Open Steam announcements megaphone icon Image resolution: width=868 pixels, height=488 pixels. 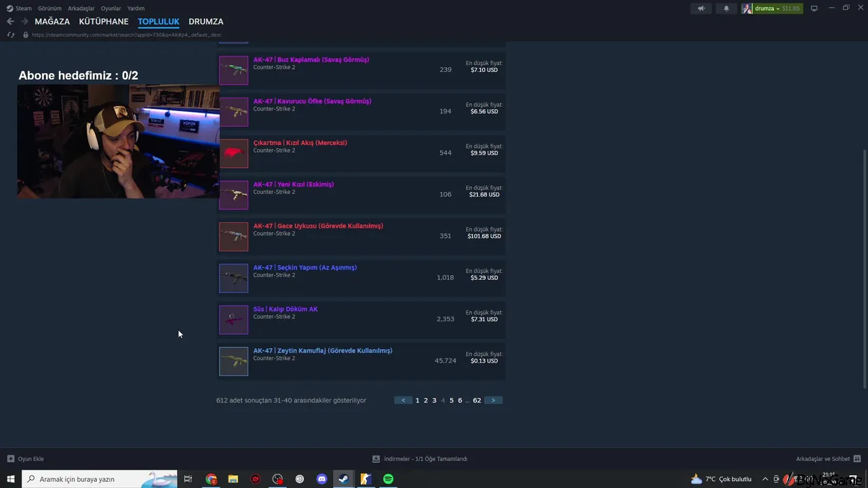[701, 8]
